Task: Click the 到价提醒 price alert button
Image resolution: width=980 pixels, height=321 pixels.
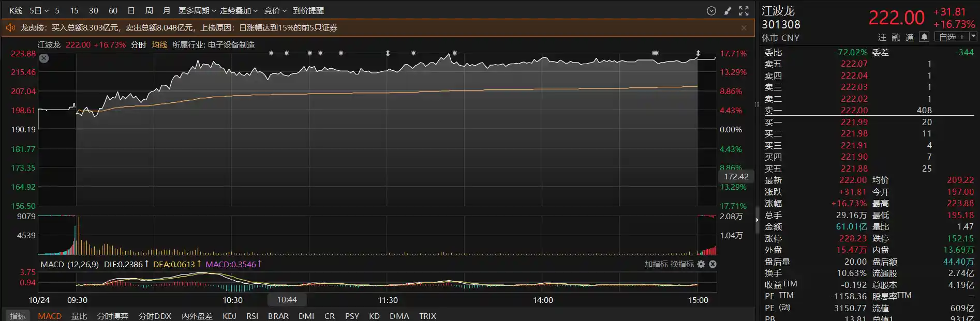Action: tap(308, 11)
